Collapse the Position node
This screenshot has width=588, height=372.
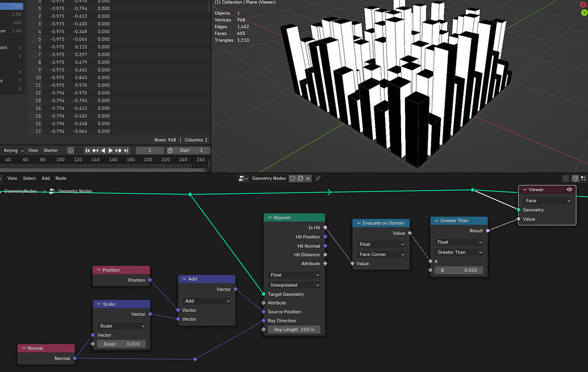pyautogui.click(x=99, y=270)
